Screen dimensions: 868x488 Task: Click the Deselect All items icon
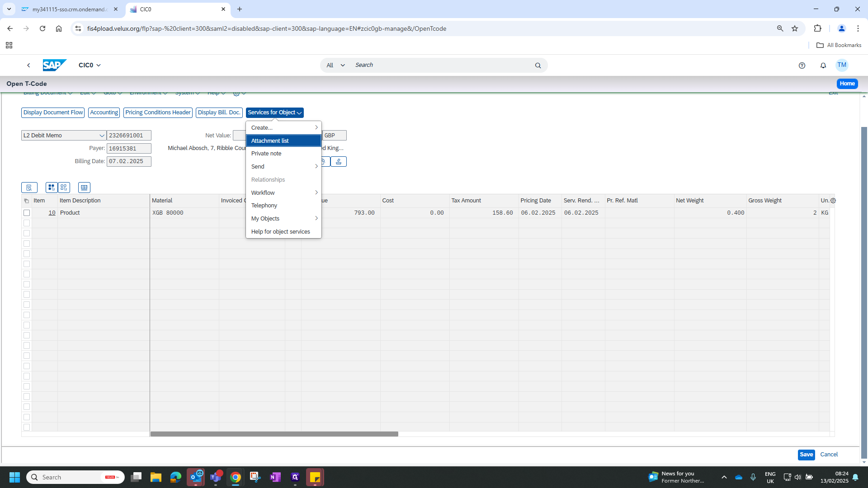tap(64, 188)
